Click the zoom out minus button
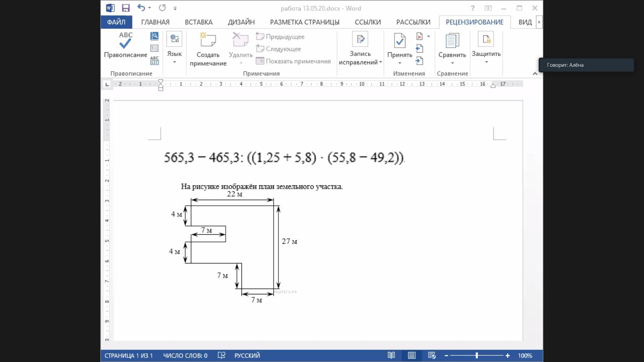The height and width of the screenshot is (362, 644). tap(446, 356)
